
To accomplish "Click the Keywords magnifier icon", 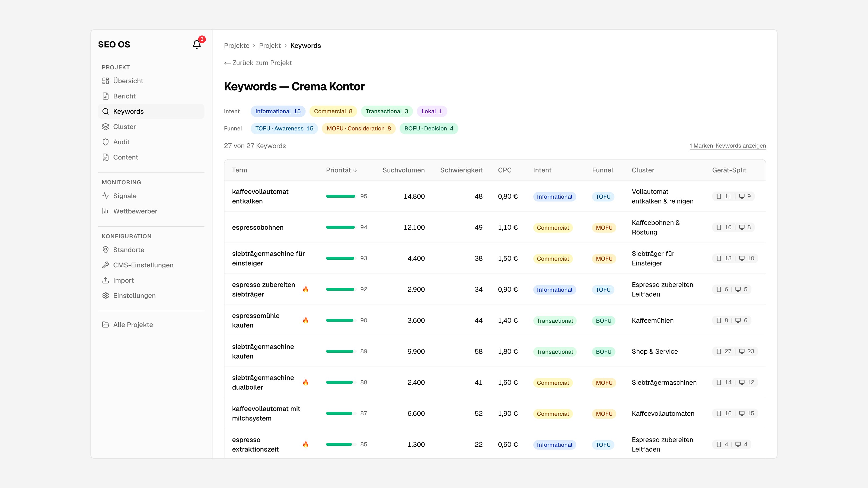I will 106,111.
